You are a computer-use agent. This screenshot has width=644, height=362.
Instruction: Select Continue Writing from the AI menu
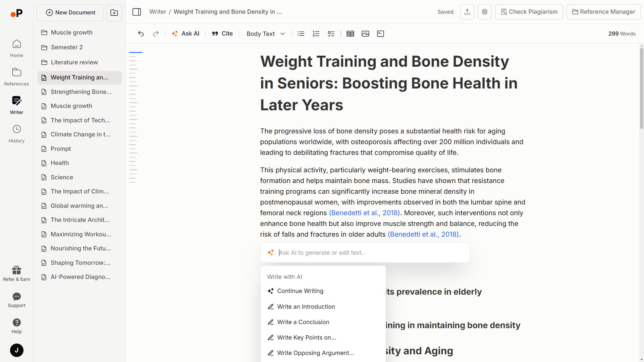pos(300,291)
